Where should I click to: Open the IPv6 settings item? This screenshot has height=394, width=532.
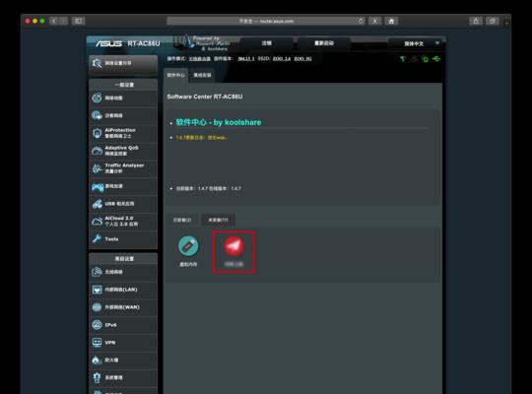123,325
